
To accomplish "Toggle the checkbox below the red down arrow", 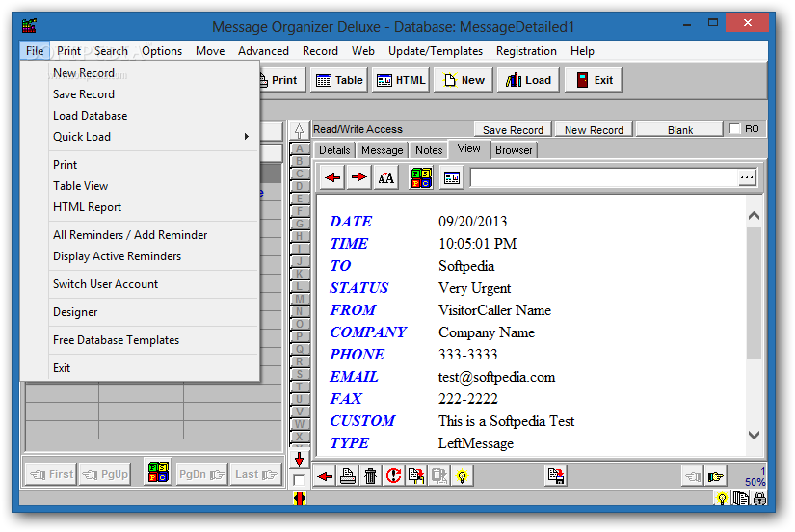I will (299, 479).
